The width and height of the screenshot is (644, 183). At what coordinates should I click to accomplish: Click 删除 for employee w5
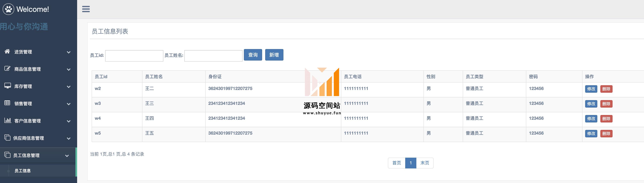point(606,133)
